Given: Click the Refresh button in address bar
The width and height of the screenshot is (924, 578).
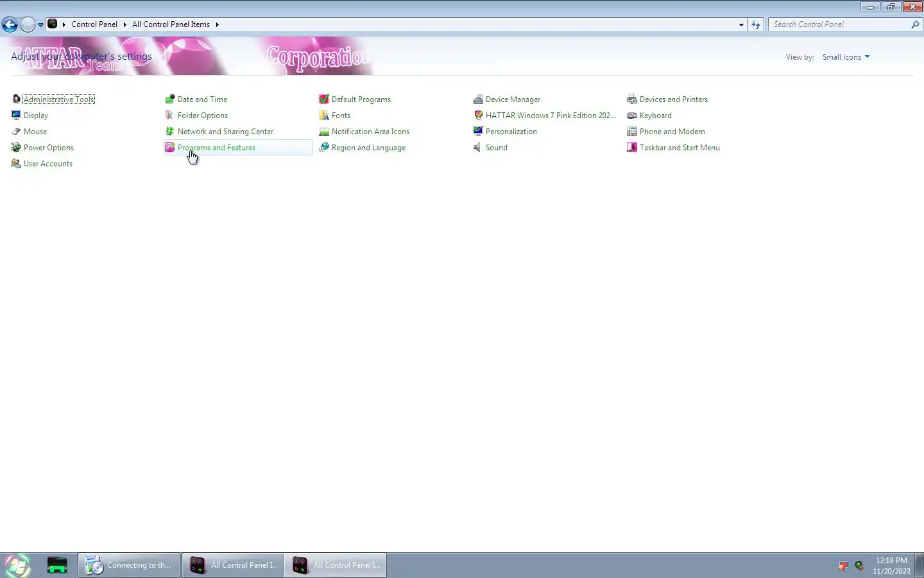Looking at the screenshot, I should (x=756, y=24).
